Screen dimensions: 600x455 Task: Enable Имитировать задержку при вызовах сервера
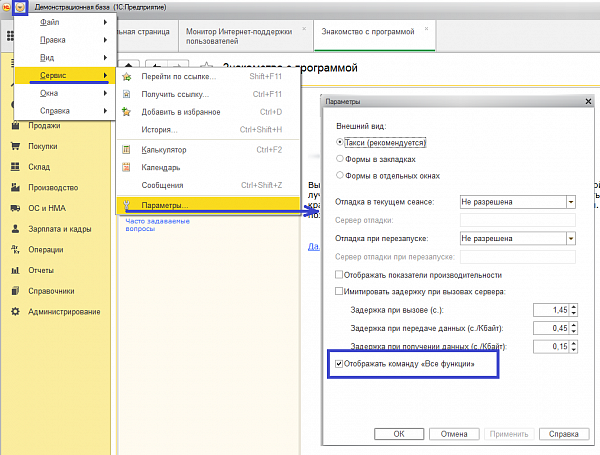pyautogui.click(x=339, y=291)
